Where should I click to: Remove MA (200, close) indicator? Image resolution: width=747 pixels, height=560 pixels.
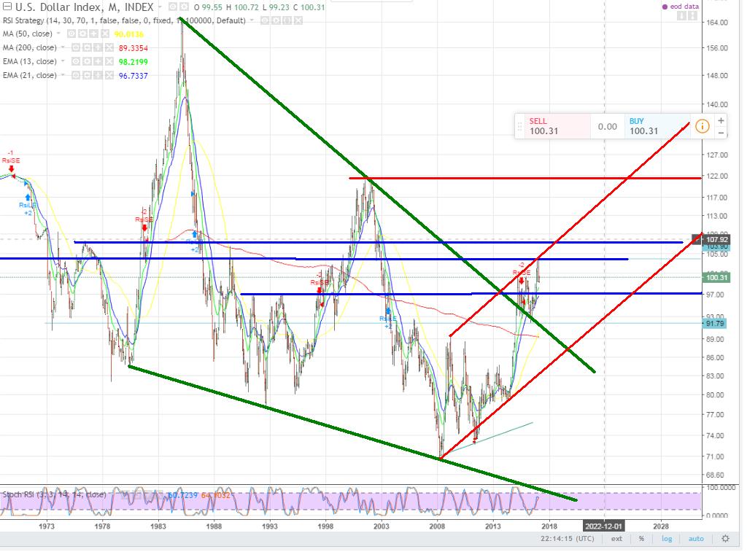click(x=109, y=47)
